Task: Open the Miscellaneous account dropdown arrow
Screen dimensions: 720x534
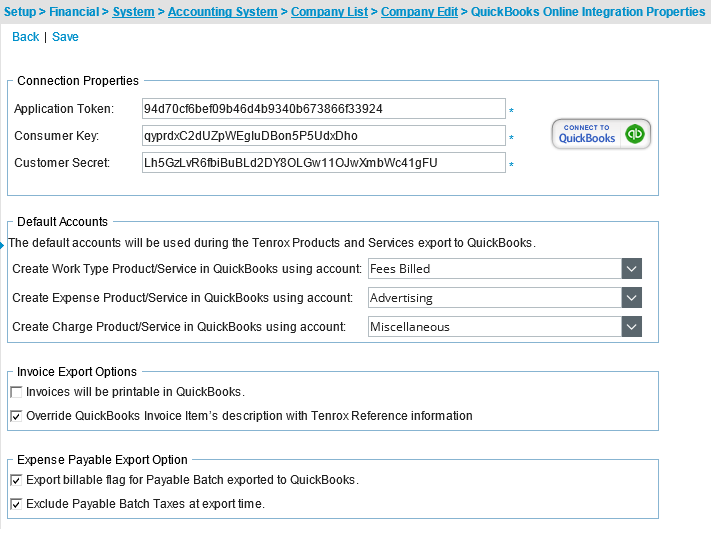Action: tap(631, 327)
